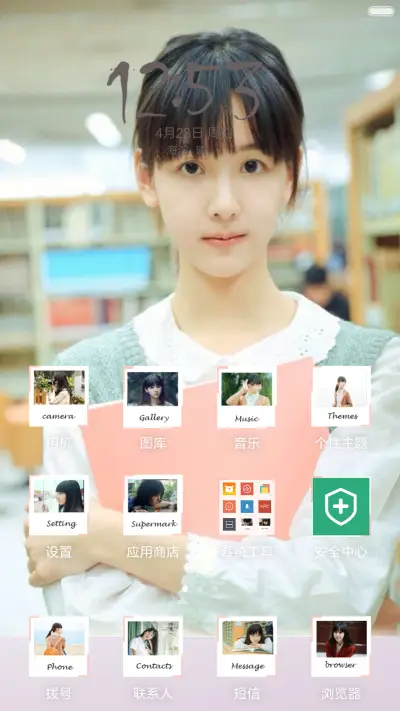Tap the 应用商店 label text
Image resolution: width=400 pixels, height=711 pixels.
(x=153, y=552)
